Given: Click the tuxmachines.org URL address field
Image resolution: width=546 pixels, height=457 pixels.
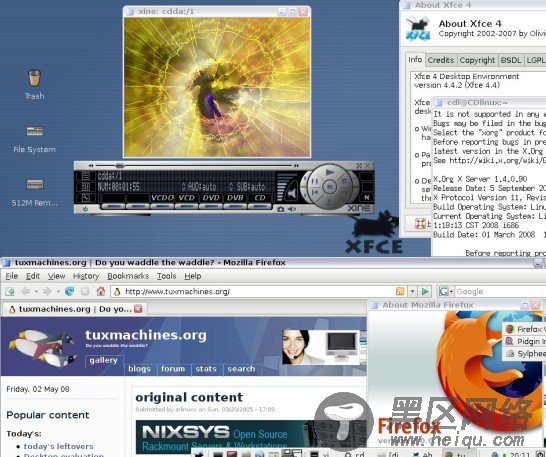Looking at the screenshot, I should [258, 292].
